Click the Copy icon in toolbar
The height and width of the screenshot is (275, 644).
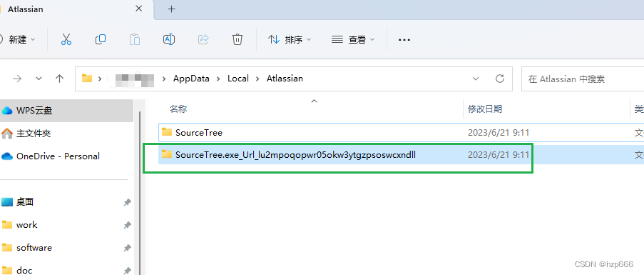coord(101,39)
